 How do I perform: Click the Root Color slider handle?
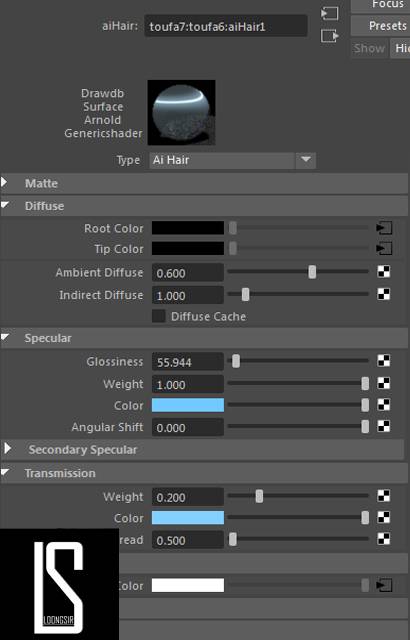pos(233,228)
